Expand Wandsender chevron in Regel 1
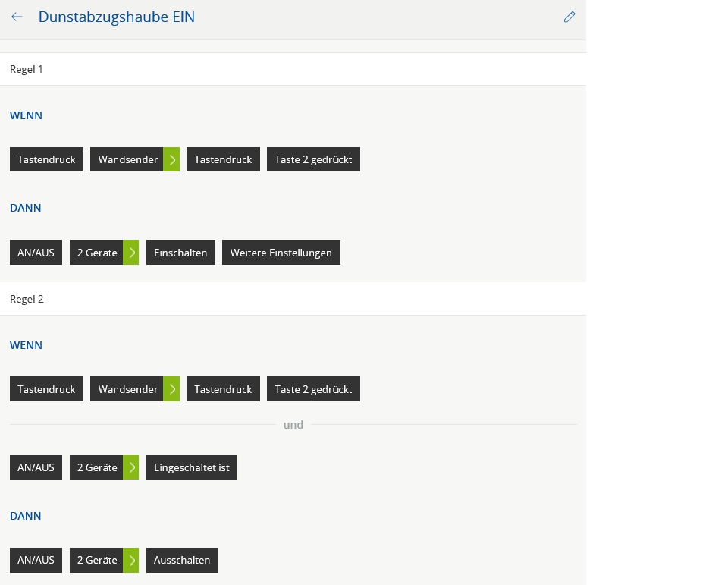728x585 pixels. 172,159
